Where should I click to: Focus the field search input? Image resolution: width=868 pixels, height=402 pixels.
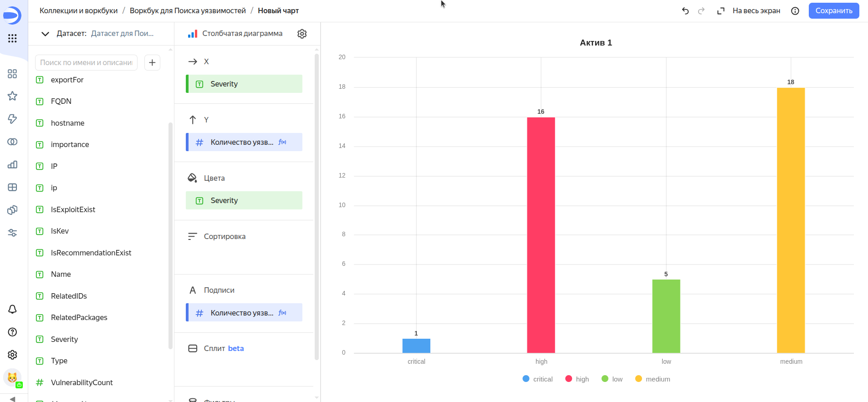coord(86,62)
